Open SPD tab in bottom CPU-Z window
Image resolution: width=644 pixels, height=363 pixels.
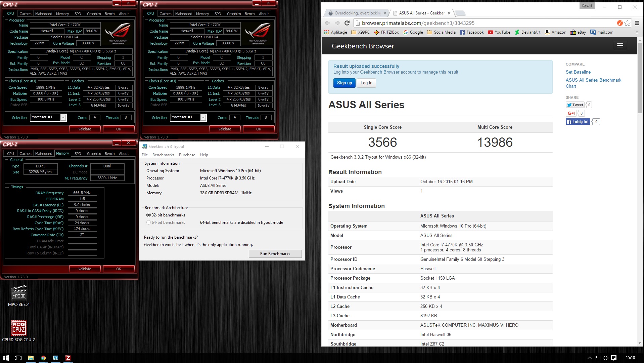(78, 154)
